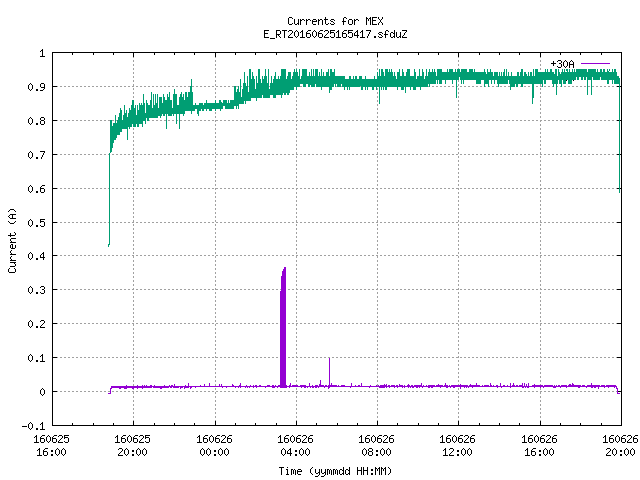Click the y-axis tick value 0.8
This screenshot has width=640, height=480.
(36, 121)
